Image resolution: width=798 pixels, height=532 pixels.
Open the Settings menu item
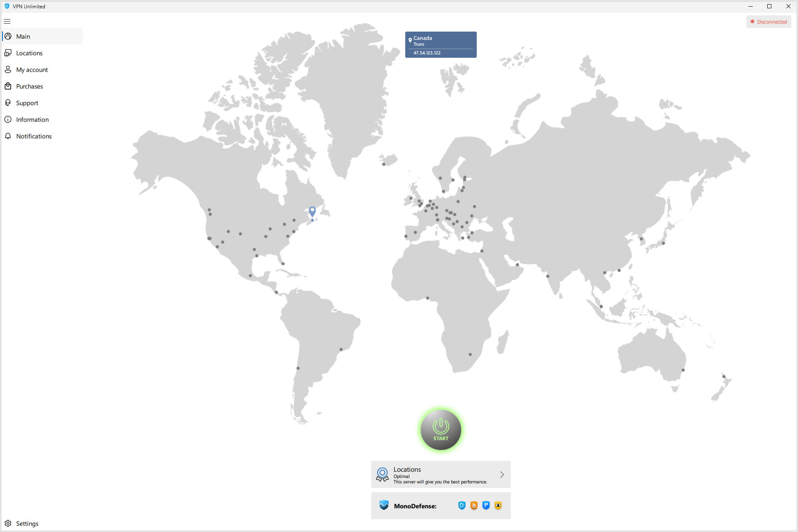[27, 523]
